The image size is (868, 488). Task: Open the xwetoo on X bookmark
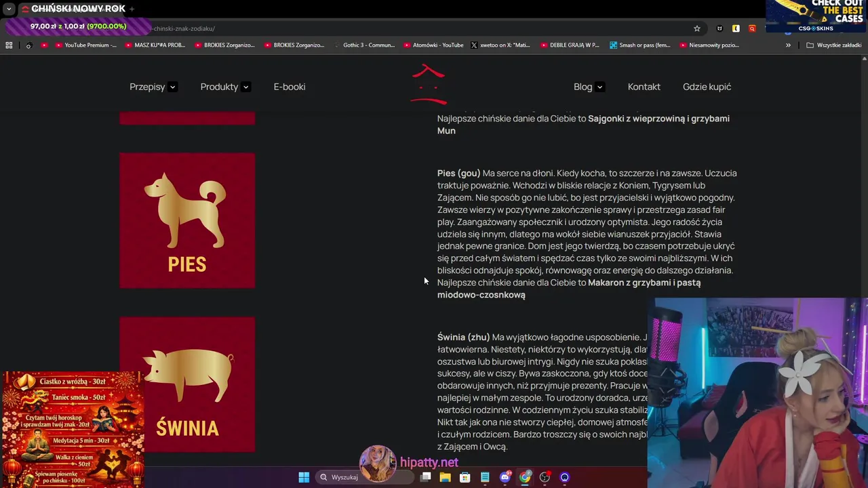click(x=500, y=45)
